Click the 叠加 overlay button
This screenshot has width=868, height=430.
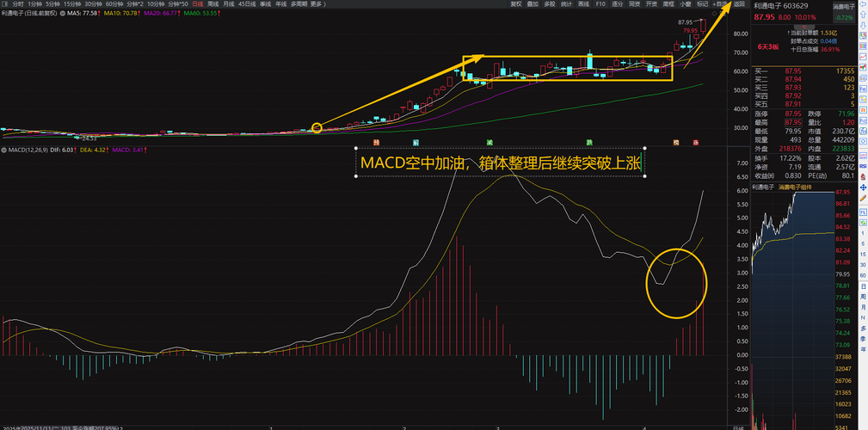tap(533, 4)
